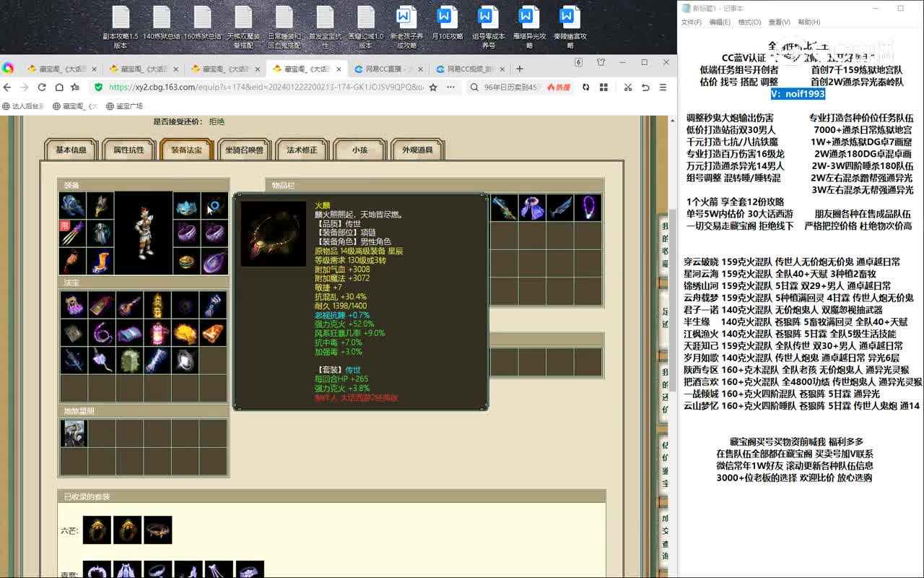Click the Notepad line starting with 云山梦忆
The height and width of the screenshot is (578, 924).
click(x=802, y=406)
